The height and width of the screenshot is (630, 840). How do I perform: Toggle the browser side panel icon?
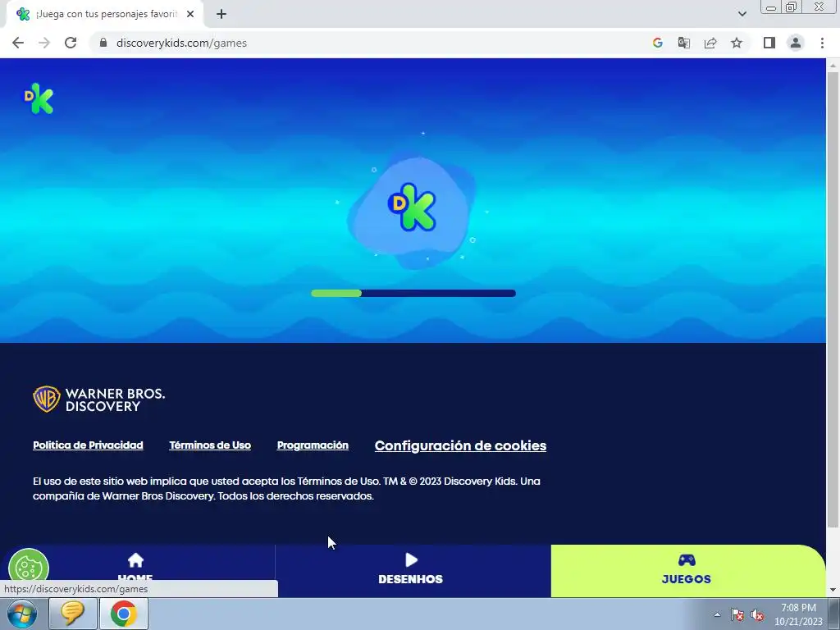pyautogui.click(x=769, y=43)
